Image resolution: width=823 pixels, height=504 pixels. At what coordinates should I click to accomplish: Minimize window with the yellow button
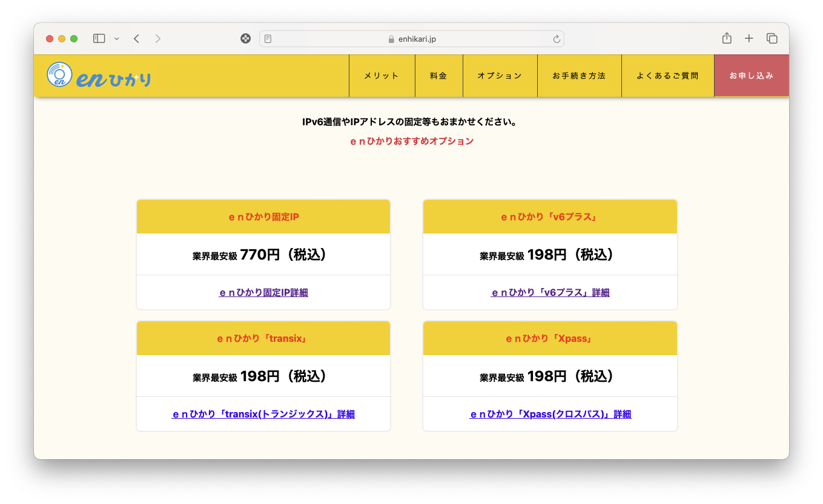62,39
